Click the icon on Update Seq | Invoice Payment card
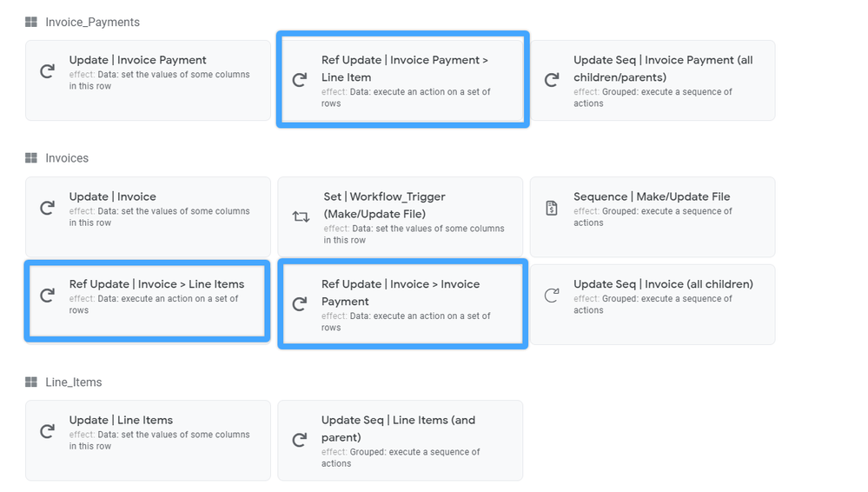Screen dimensions: 868x492 coord(552,80)
